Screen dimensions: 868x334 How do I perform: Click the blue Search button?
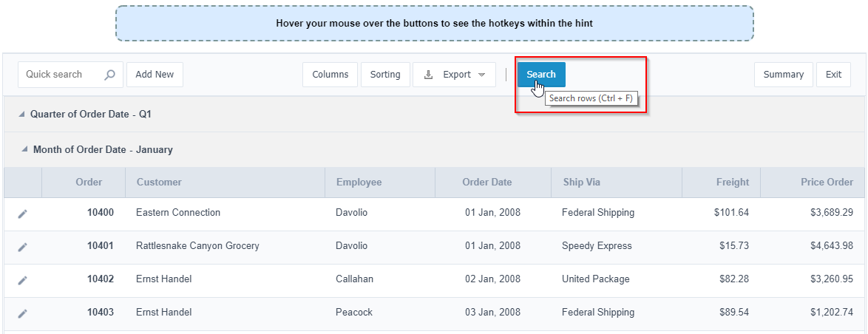540,75
